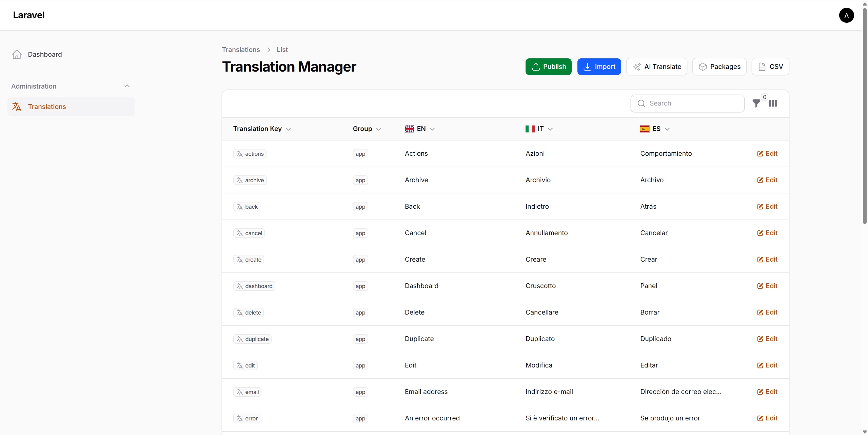This screenshot has height=435, width=868.
Task: Click the document icon on the CSV button
Action: tap(762, 67)
